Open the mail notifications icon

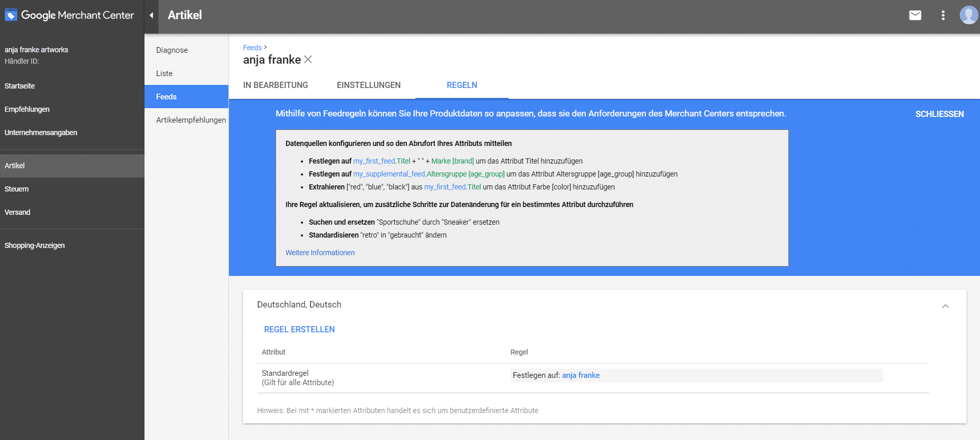(915, 15)
